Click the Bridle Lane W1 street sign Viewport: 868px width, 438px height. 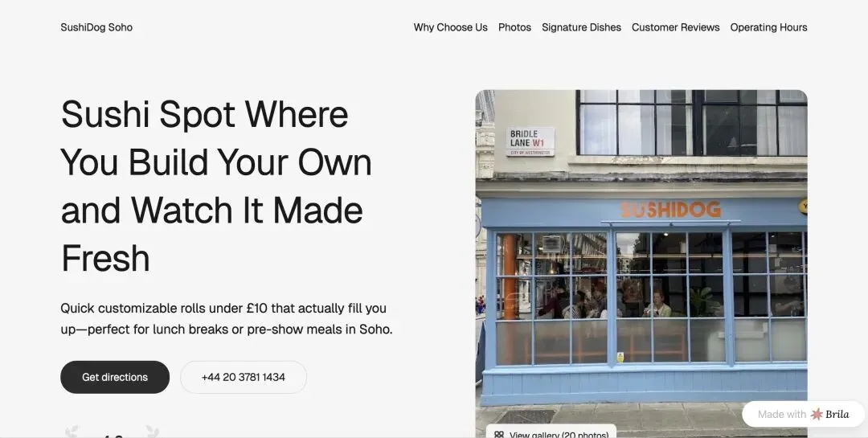click(530, 141)
